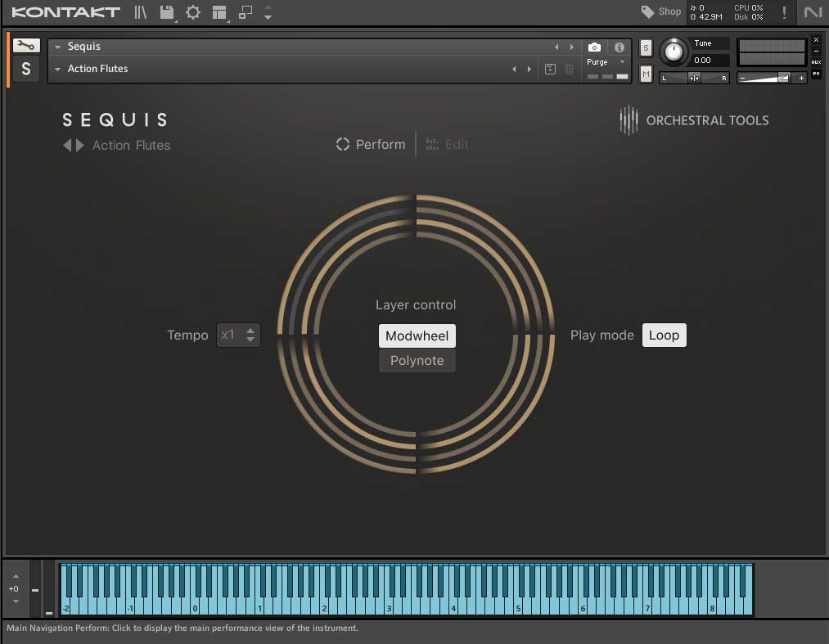The width and height of the screenshot is (829, 644).
Task: Go to previous snapshot arrow beside Action Flutes
Action: tap(514, 69)
